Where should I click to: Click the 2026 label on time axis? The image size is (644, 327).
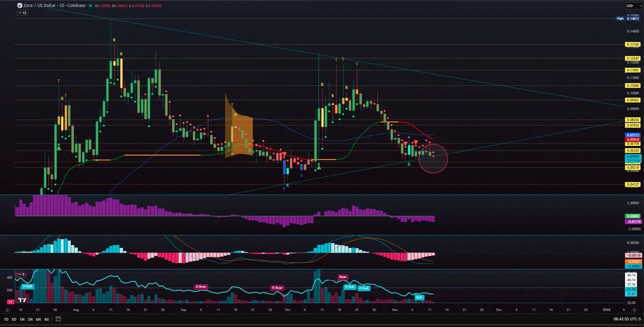[606, 310]
